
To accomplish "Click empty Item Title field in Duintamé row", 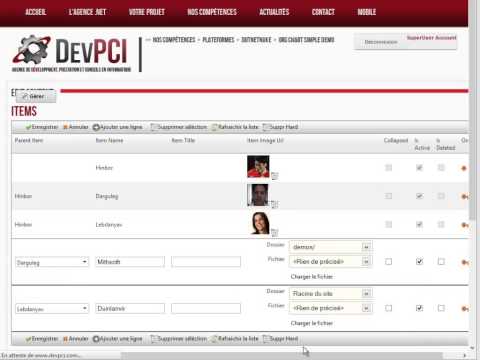I will pos(206,308).
